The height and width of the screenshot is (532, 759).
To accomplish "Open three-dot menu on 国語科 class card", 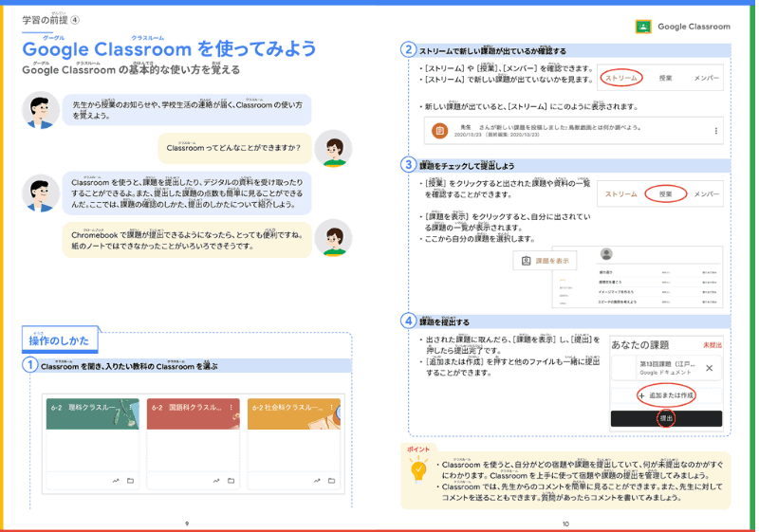I will pyautogui.click(x=231, y=407).
